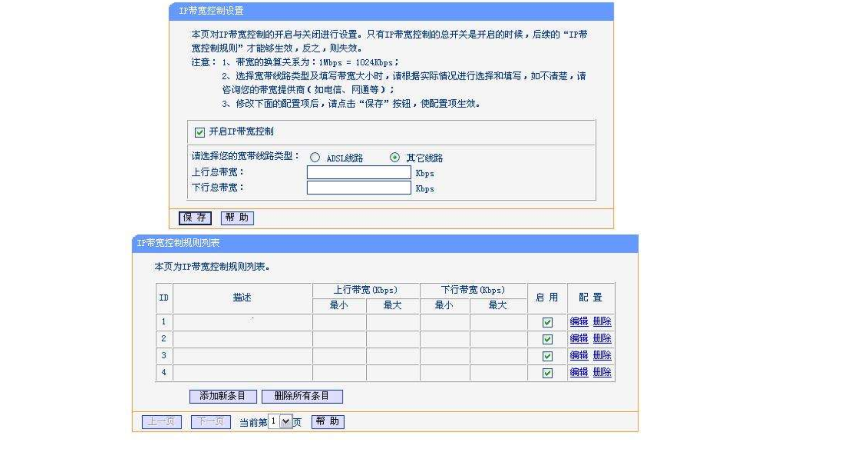Click 删除 link for rule 1

click(602, 321)
